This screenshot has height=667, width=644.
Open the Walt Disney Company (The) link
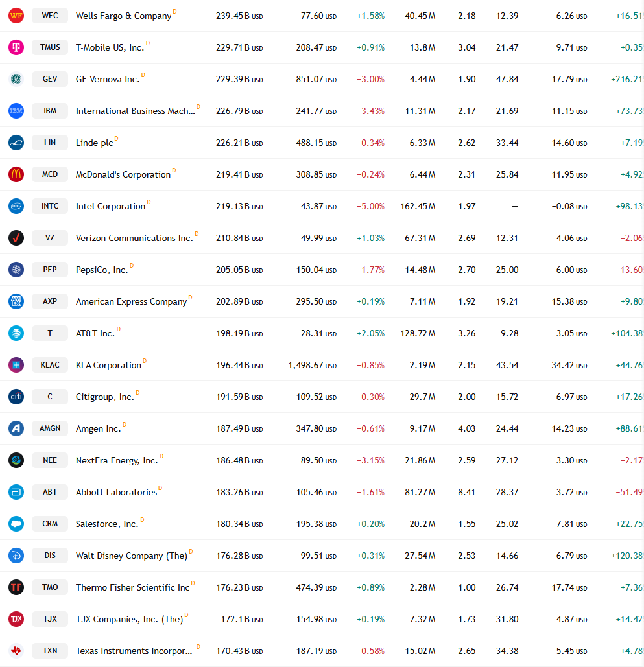[x=132, y=556]
